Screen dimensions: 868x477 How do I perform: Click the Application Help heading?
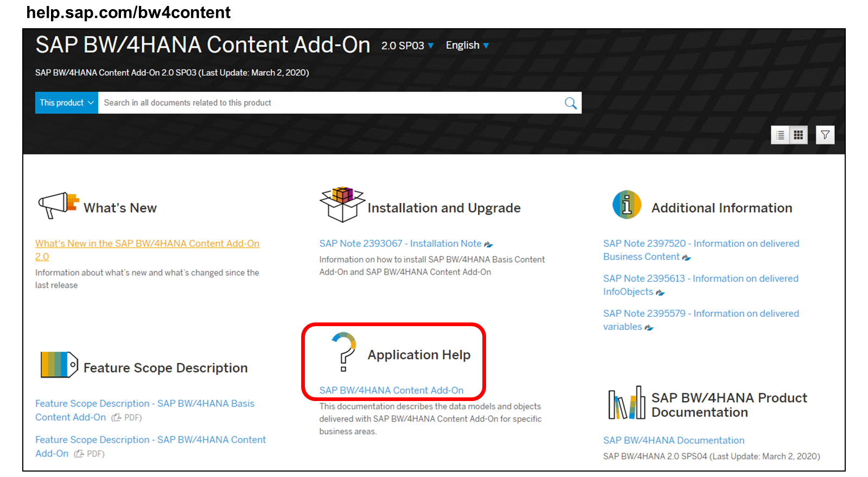[419, 355]
